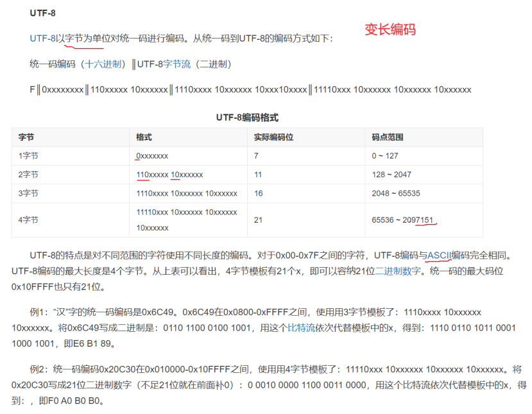
Task: Select the 1字节 row label
Action: (28, 156)
